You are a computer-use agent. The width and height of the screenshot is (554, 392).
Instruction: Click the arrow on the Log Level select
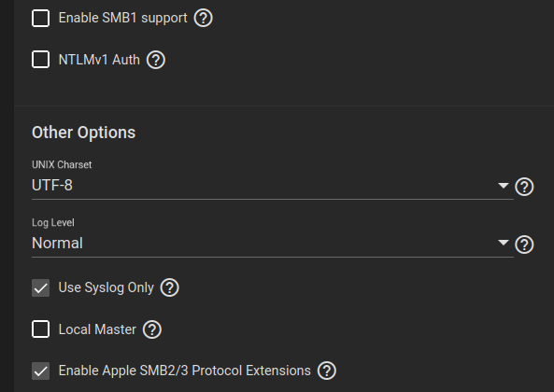click(504, 243)
